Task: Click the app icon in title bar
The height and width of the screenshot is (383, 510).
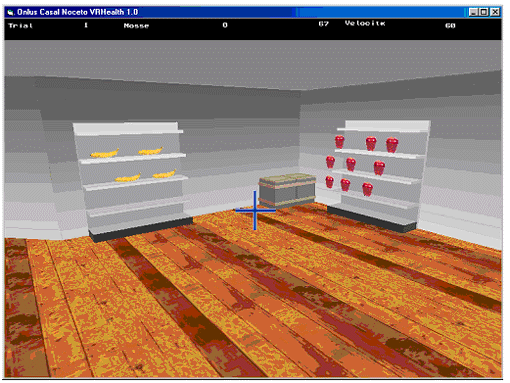Action: [x=11, y=13]
